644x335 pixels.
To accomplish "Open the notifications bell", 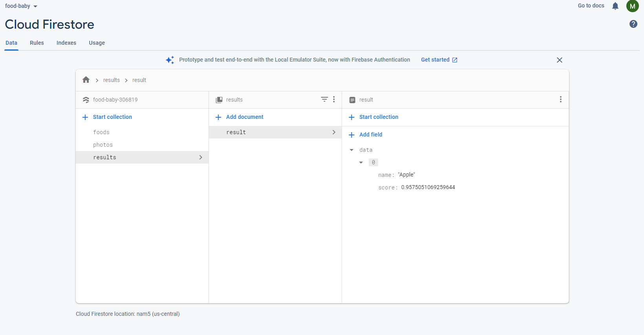I will click(615, 6).
